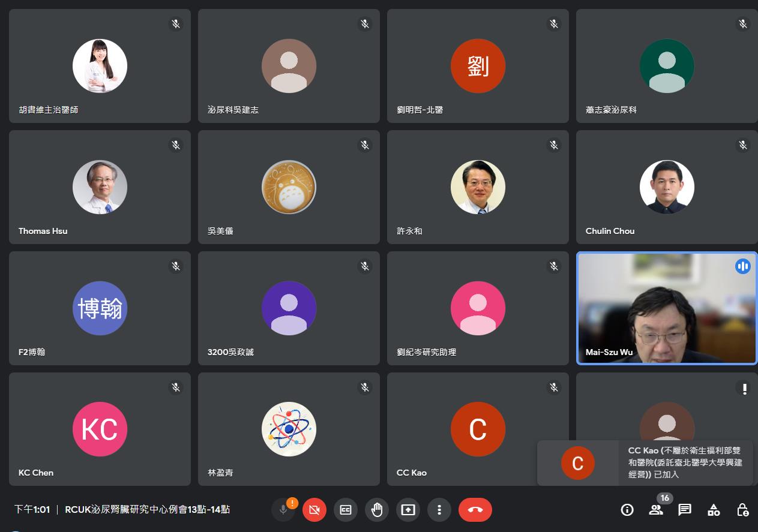Viewport: 758px width, 532px height.
Task: Click muted mic icon on 劉明哲-北醫 tile
Action: click(554, 24)
